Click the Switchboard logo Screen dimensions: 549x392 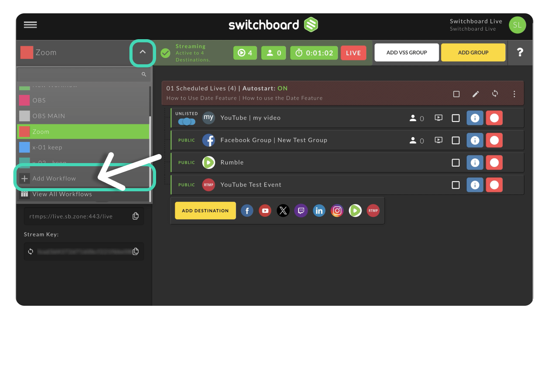point(273,25)
